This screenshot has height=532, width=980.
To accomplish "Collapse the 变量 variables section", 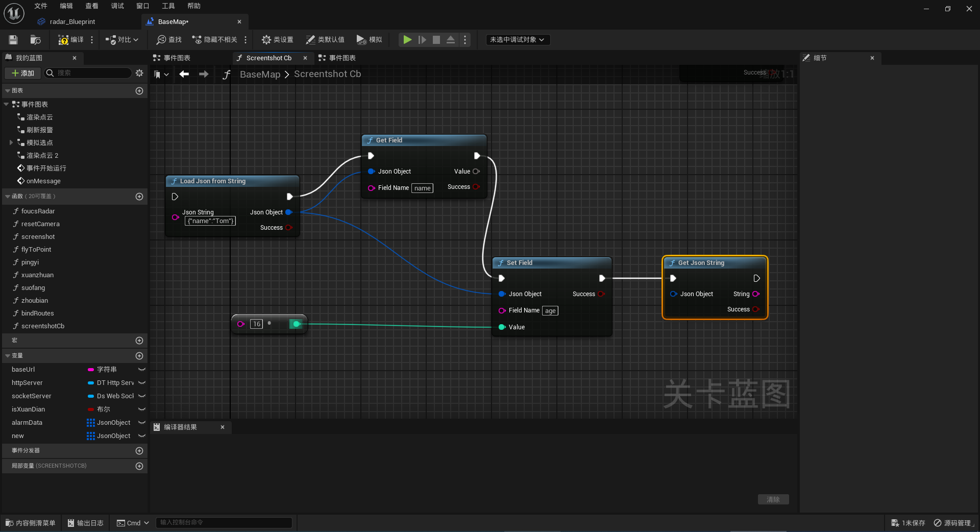I will (8, 356).
